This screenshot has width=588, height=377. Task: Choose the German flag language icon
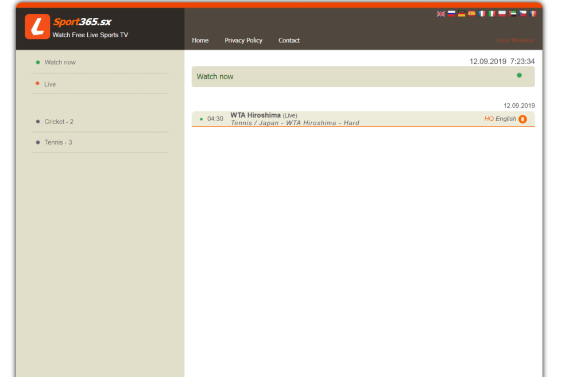click(x=462, y=14)
